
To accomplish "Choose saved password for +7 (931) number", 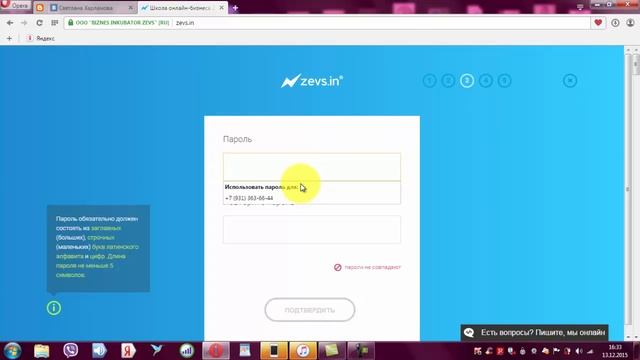I will coord(312,198).
